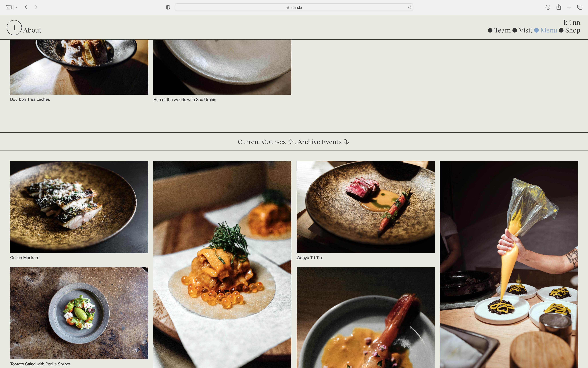588x368 pixels.
Task: Open the About page
Action: pos(32,30)
